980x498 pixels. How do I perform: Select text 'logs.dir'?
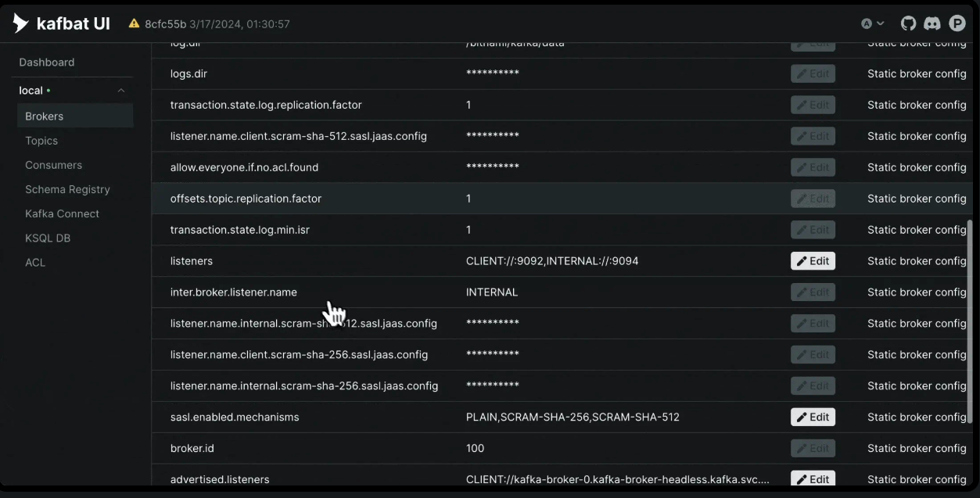click(x=188, y=73)
